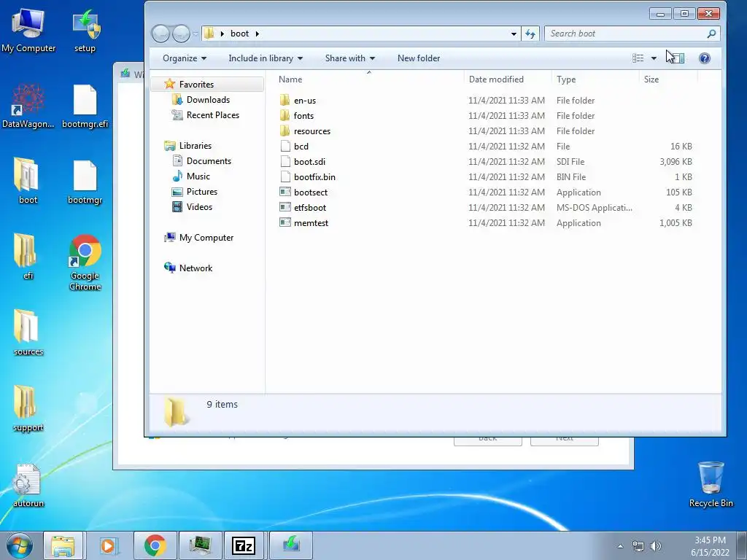747x560 pixels.
Task: Select the Recycle Bin icon
Action: [711, 485]
